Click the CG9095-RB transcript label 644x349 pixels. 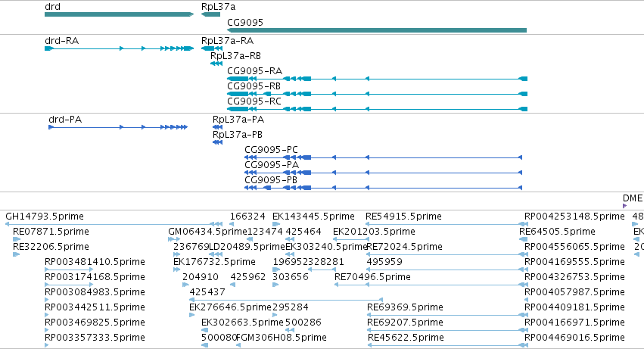pyautogui.click(x=254, y=86)
